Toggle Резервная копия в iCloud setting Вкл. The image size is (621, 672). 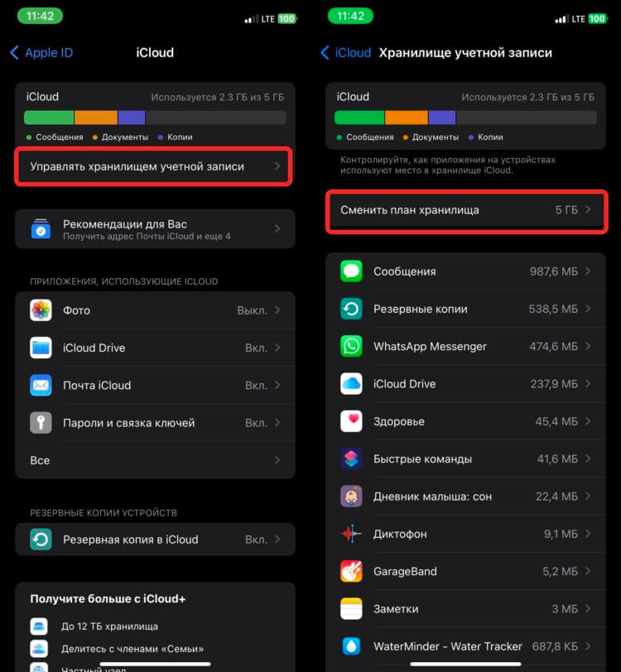(256, 540)
